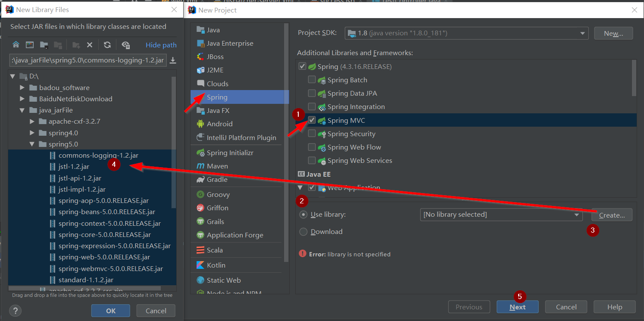
Task: Open recent path history arrow beside path field
Action: tap(173, 60)
